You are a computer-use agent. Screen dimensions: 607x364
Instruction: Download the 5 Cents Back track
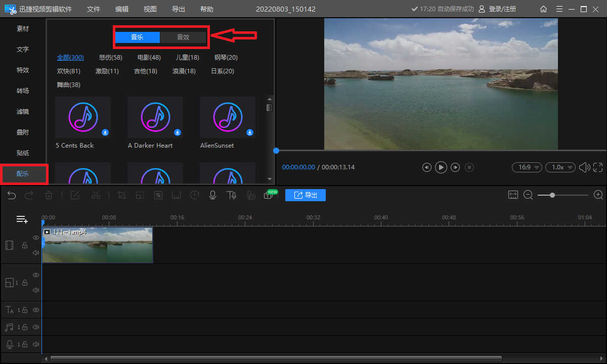tap(105, 132)
